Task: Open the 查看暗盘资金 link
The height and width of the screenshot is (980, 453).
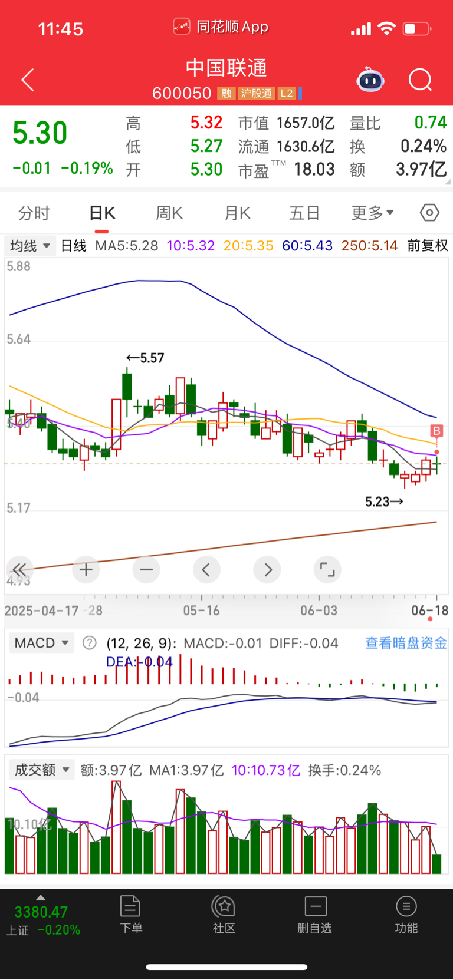Action: [x=406, y=643]
